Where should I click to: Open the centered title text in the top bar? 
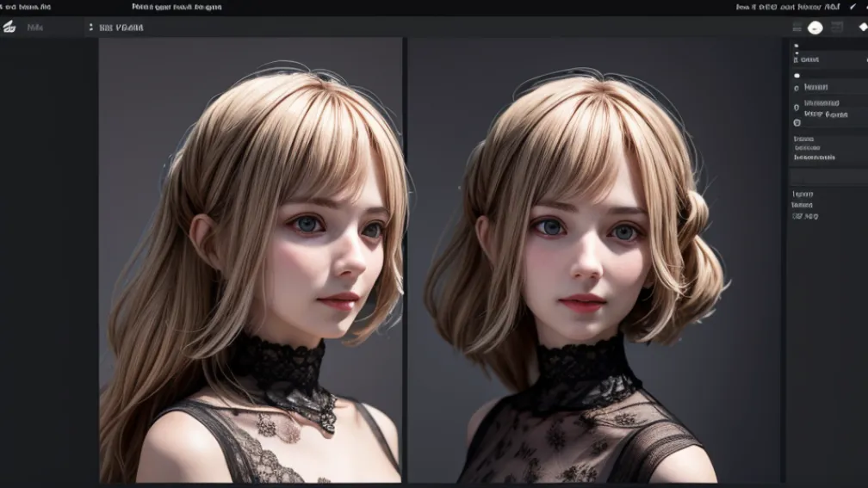click(x=177, y=6)
